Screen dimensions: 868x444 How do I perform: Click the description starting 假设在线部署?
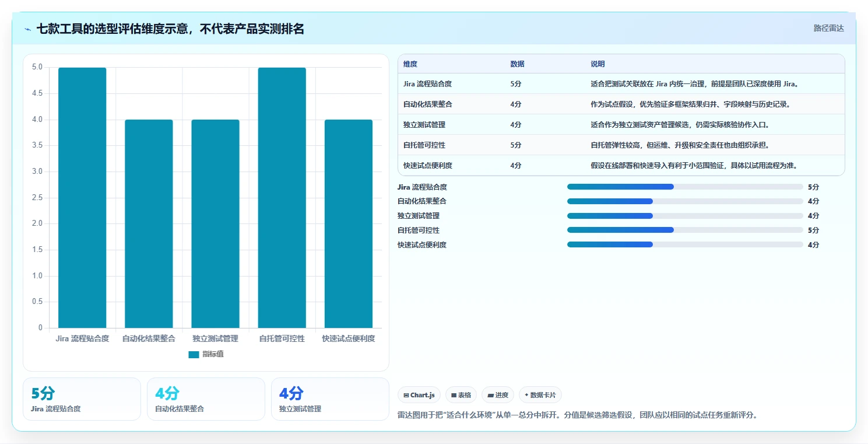(x=694, y=166)
